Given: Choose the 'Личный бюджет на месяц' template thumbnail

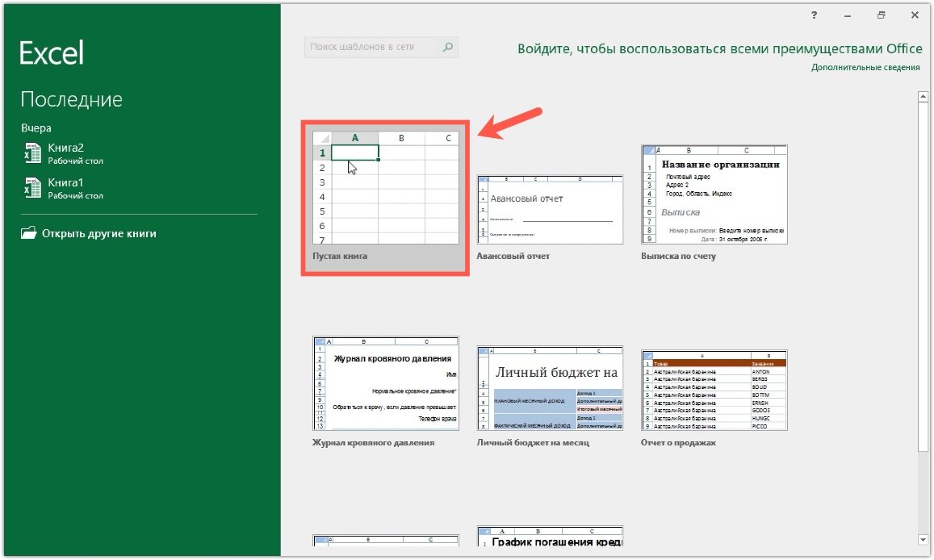Looking at the screenshot, I should coord(550,388).
